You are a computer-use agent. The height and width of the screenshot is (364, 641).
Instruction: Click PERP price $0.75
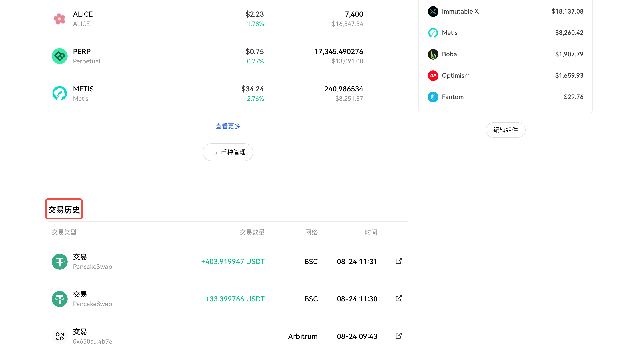254,51
